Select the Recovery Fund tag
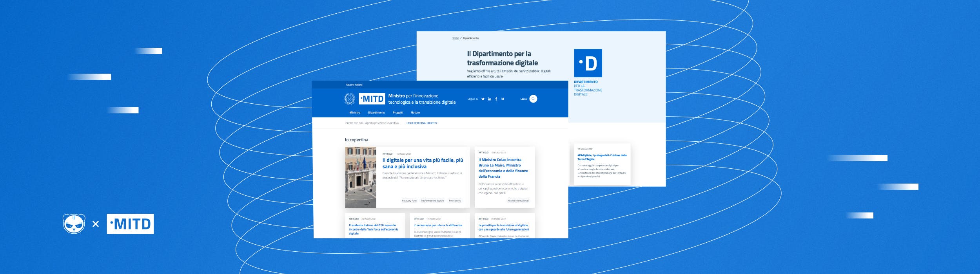This screenshot has width=980, height=274. 409,201
